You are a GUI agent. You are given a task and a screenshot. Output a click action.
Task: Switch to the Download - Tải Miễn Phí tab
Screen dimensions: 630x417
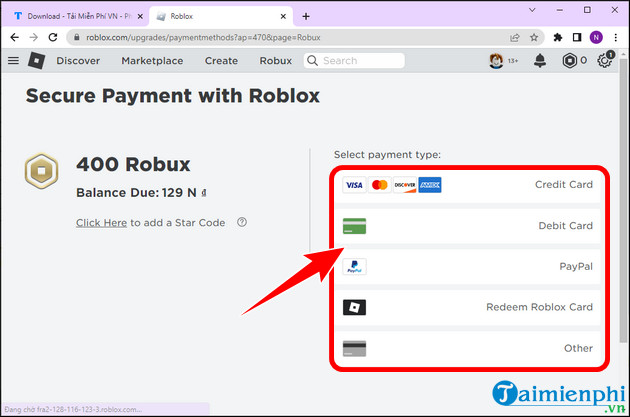coord(74,16)
